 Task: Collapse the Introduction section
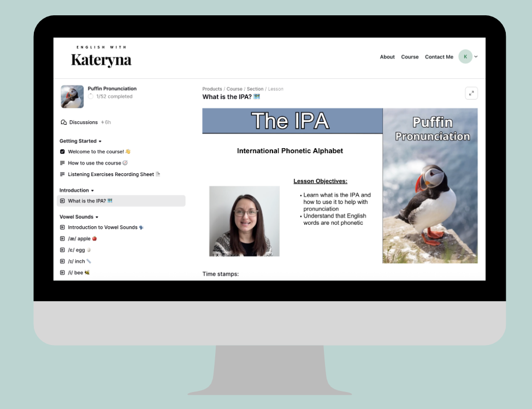point(92,190)
